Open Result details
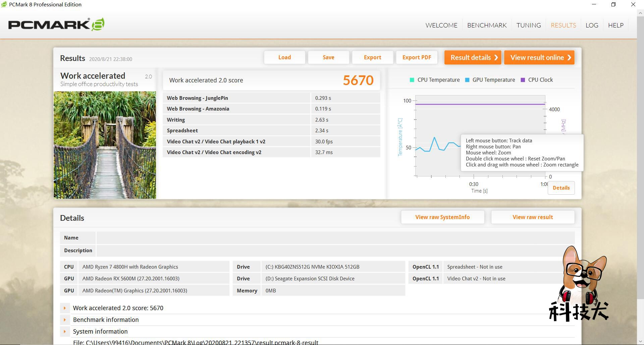The image size is (644, 345). pyautogui.click(x=473, y=58)
